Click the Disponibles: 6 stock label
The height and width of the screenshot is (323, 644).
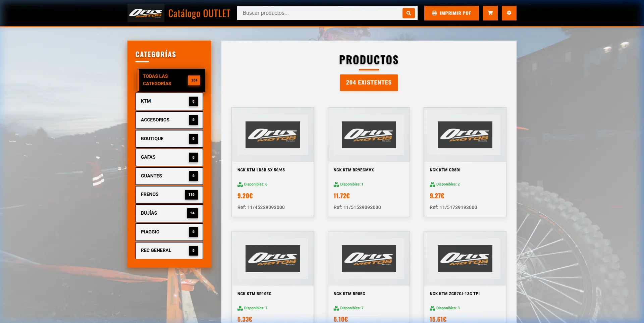click(x=253, y=184)
